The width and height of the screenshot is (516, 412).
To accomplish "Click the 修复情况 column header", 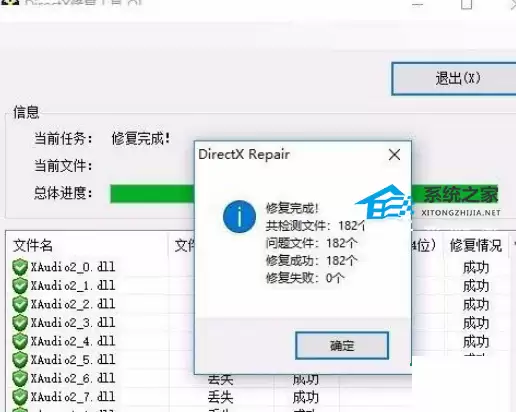I will click(476, 246).
